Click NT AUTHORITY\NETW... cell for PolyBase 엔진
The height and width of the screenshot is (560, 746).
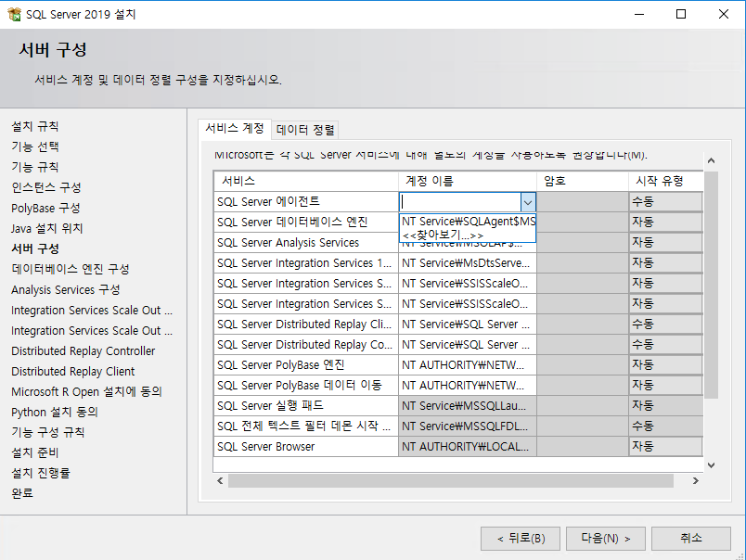click(x=468, y=365)
